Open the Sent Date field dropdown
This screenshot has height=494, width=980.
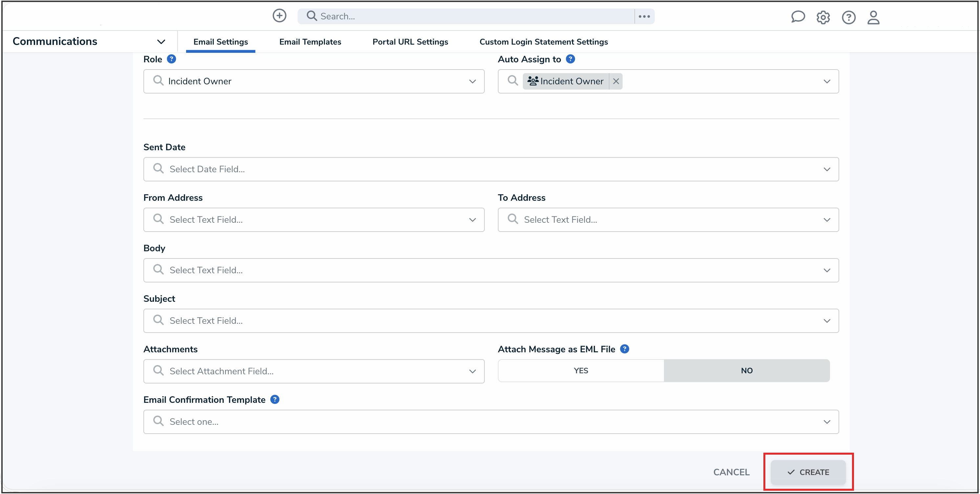827,169
